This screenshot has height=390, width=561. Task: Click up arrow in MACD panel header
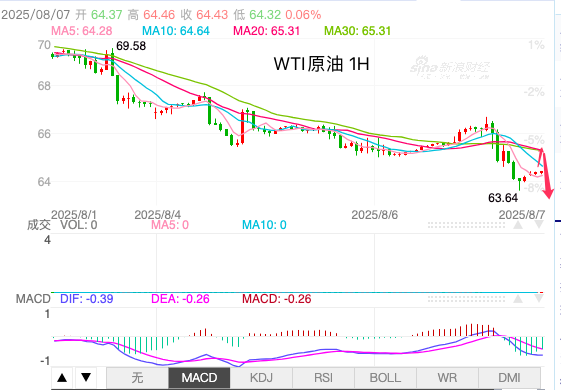coord(518,299)
